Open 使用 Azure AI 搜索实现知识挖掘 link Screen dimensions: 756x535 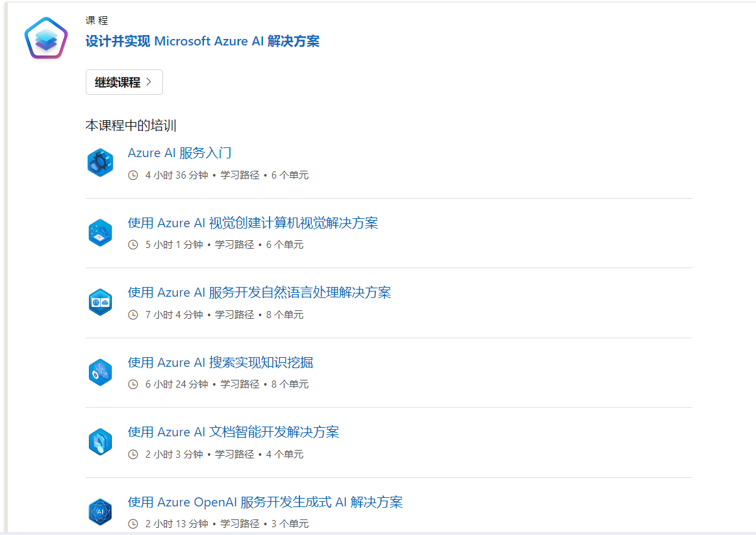[x=220, y=362]
